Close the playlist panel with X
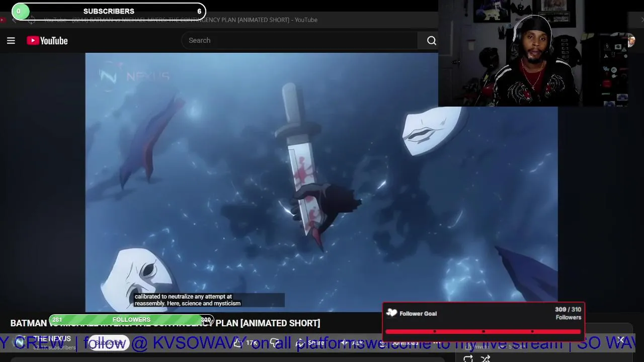 pos(621,340)
